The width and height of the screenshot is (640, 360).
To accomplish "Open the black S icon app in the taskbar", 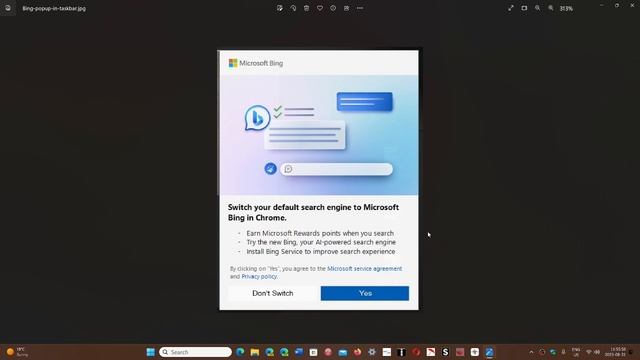I will click(445, 352).
